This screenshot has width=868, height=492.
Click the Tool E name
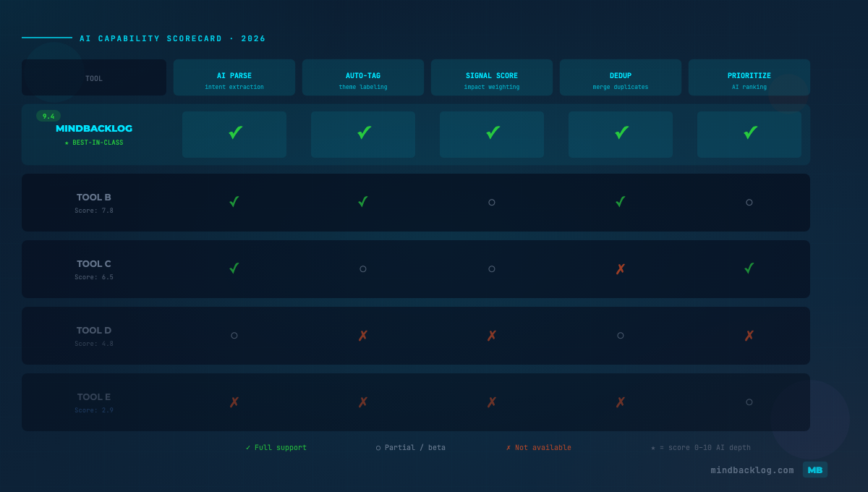tap(94, 396)
